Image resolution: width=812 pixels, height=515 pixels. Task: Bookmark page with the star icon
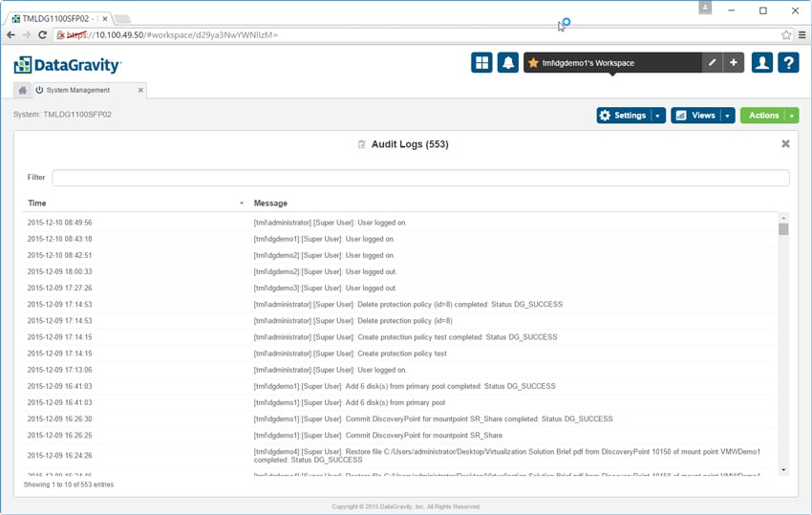(786, 34)
